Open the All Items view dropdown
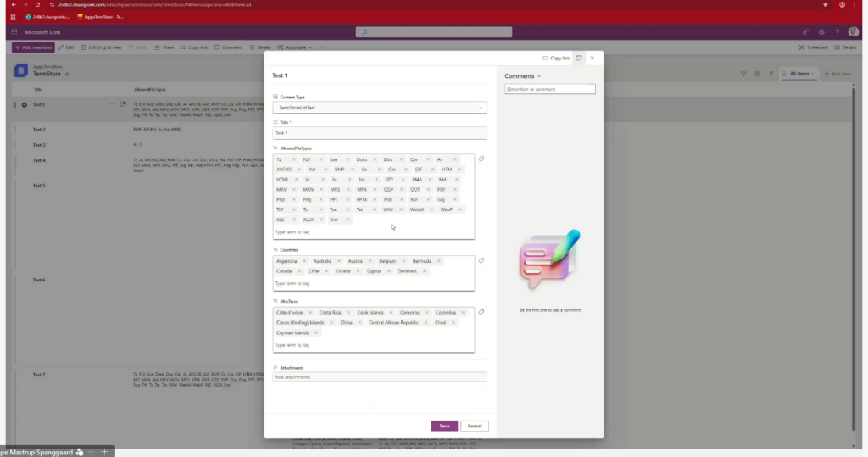 801,74
